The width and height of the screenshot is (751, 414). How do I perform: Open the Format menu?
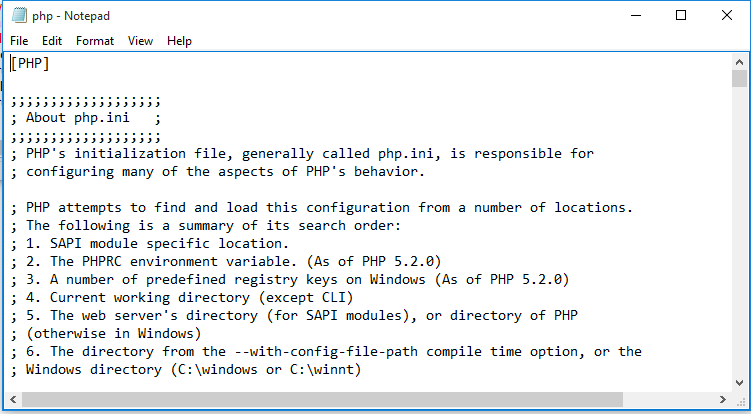[x=95, y=41]
